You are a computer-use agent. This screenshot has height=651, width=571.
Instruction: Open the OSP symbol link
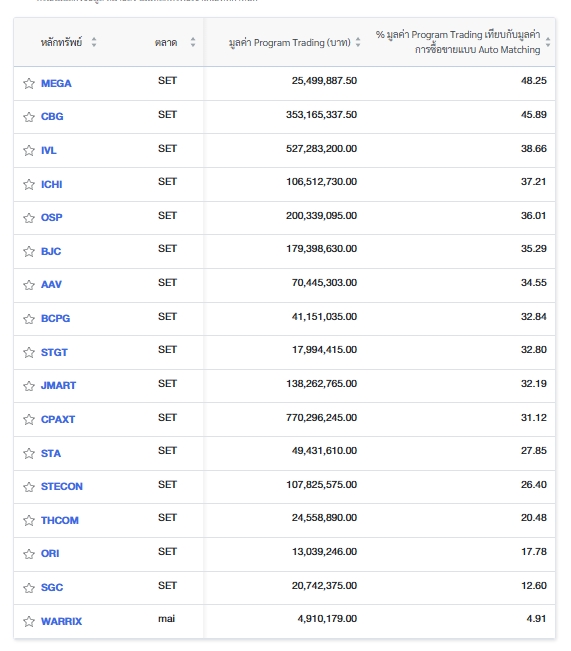pos(51,218)
